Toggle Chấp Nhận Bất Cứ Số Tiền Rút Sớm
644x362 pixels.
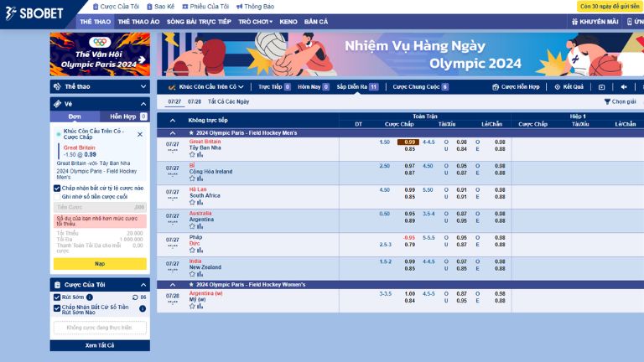tap(57, 308)
